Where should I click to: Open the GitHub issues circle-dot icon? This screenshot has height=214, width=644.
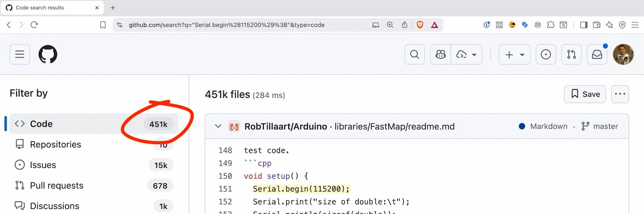546,54
